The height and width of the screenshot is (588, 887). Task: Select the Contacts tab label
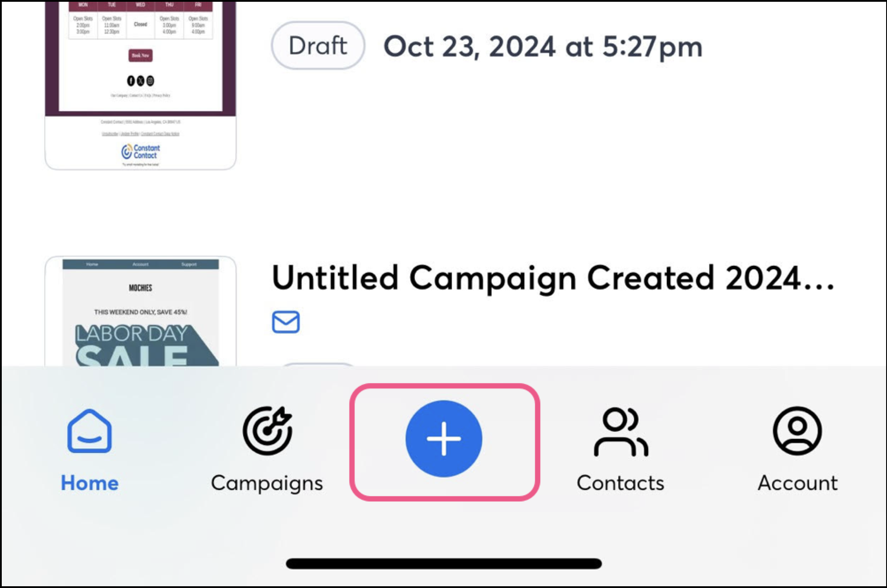pos(621,483)
